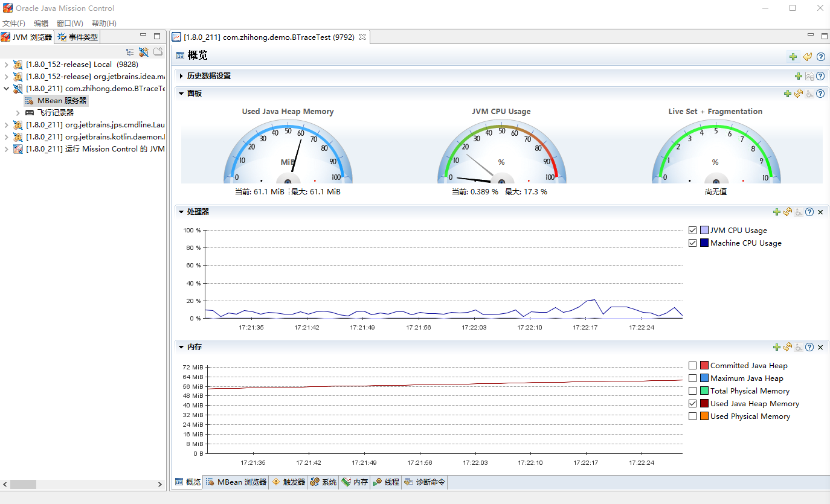Screen dimensions: 830x504
Task: Switch to the 诊断命令 bottom tab
Action: coord(425,482)
